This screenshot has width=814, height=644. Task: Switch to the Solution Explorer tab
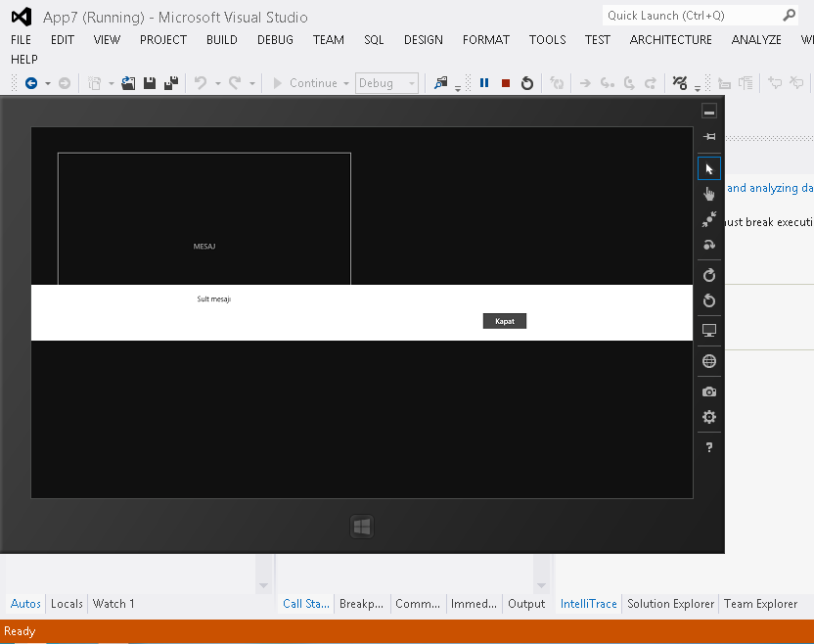pos(670,604)
